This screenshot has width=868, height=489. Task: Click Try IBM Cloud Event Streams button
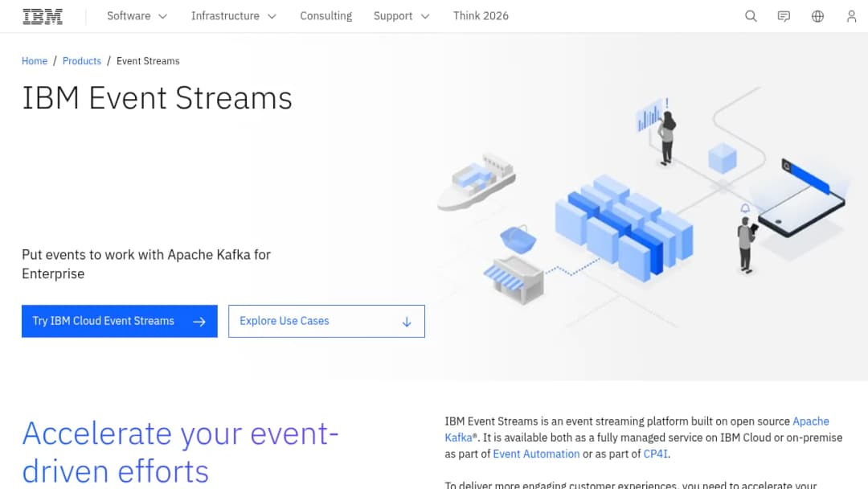pos(120,321)
